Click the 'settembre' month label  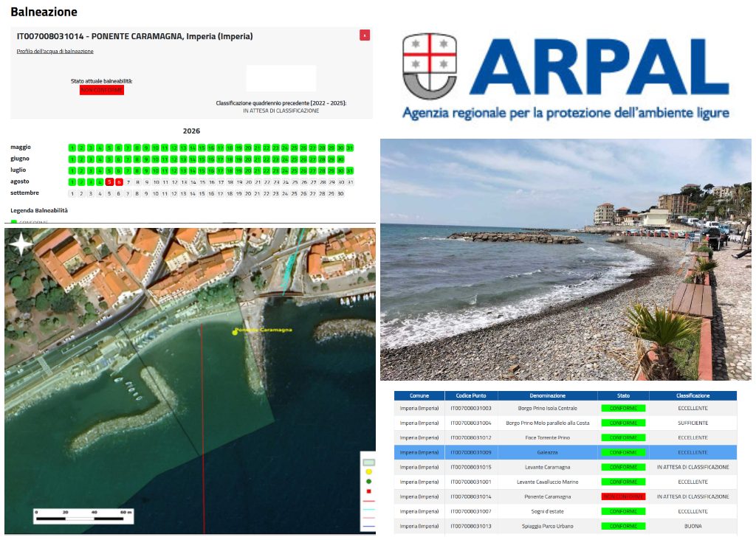(24, 193)
